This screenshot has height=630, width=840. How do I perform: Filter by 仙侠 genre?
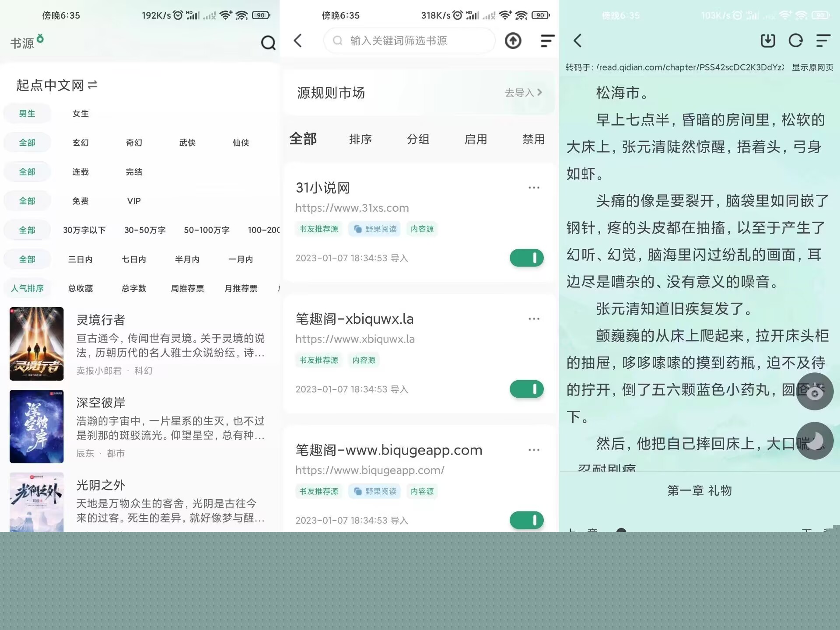click(241, 143)
